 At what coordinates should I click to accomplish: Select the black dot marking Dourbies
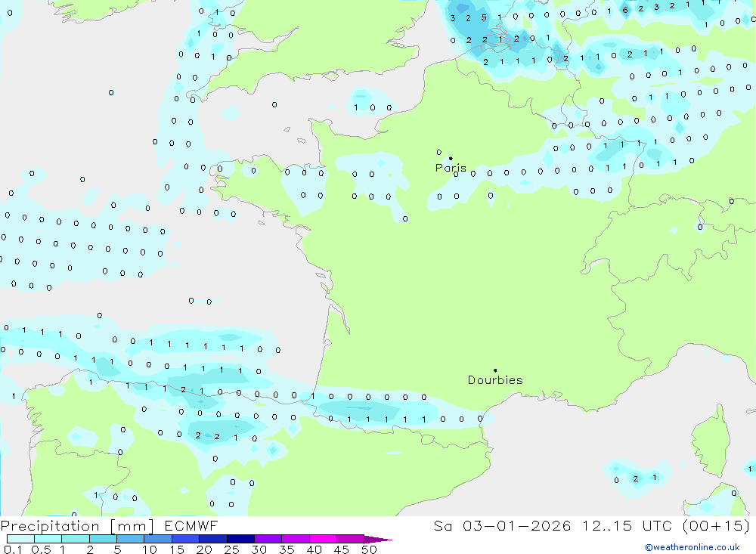[495, 370]
